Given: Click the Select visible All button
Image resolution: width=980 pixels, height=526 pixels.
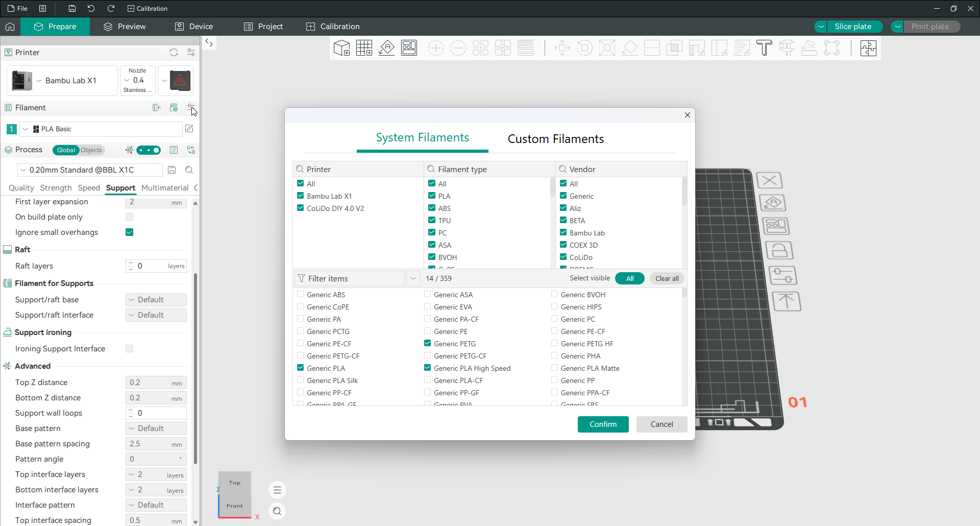Looking at the screenshot, I should (630, 278).
